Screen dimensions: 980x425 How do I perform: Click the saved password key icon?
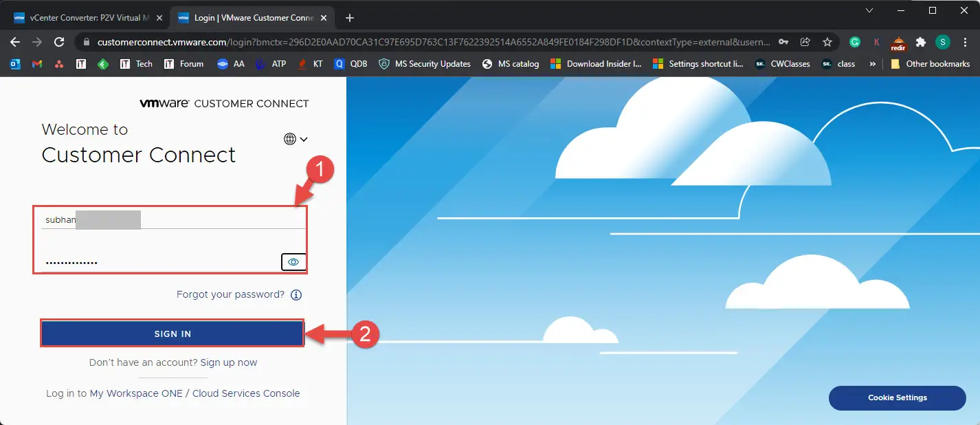click(783, 42)
